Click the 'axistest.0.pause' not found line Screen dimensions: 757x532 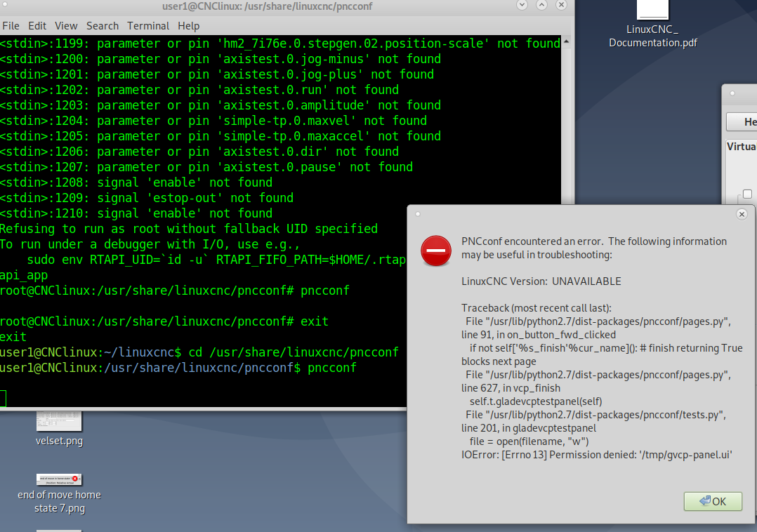coord(206,167)
